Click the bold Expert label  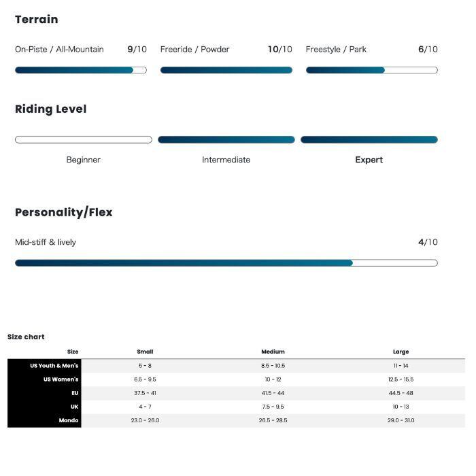click(x=369, y=160)
